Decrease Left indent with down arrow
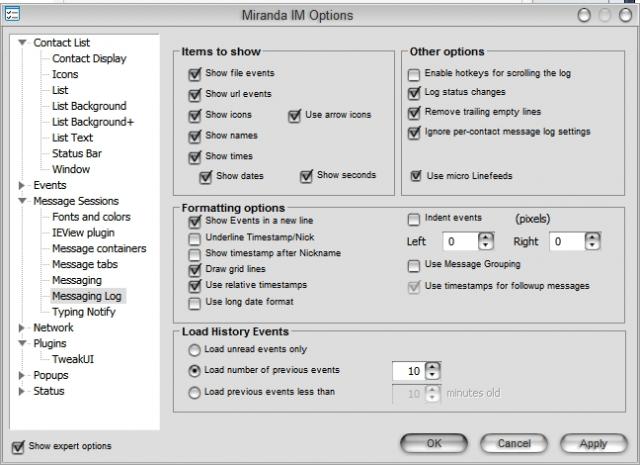 tap(486, 245)
